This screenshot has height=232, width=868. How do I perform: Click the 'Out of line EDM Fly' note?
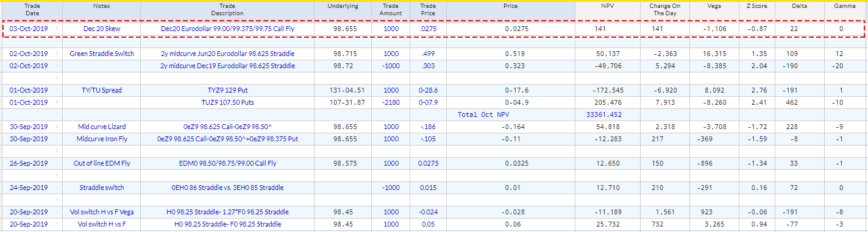point(102,163)
